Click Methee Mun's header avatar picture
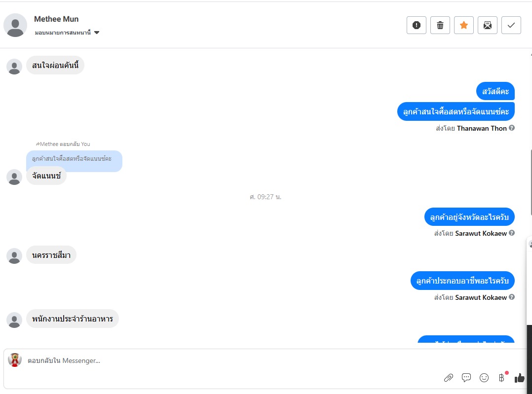Viewport: 532px width, 394px height. (x=15, y=25)
